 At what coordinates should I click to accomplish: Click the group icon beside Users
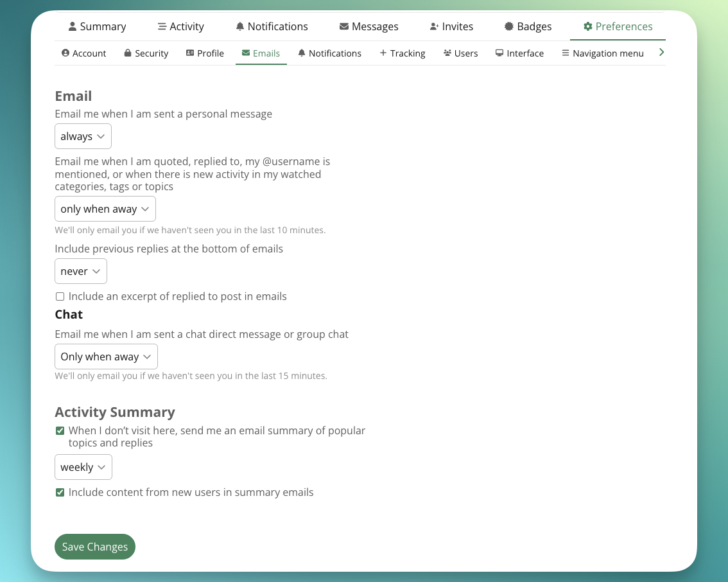coord(447,53)
